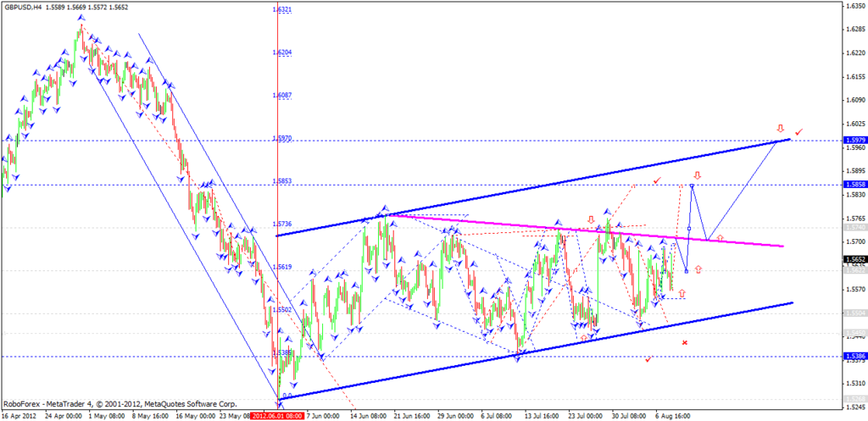Screen dimensions: 868x421
Task: Click the 6 Jul 08:00 date label
Action: point(497,415)
